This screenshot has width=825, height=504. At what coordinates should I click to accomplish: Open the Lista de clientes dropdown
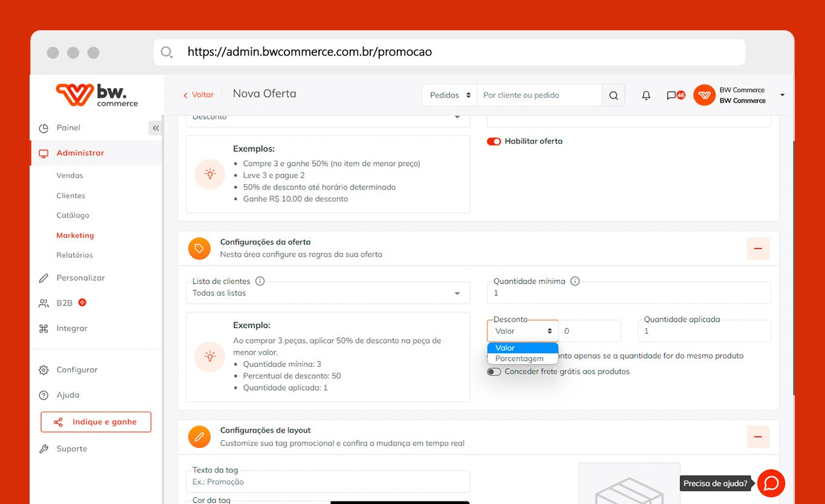click(x=328, y=293)
